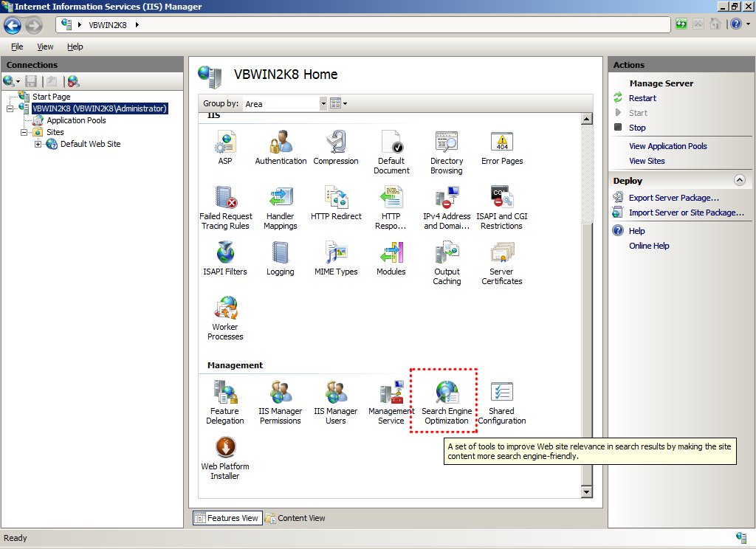Launch Web Platform Installer
The image size is (756, 549).
click(225, 458)
